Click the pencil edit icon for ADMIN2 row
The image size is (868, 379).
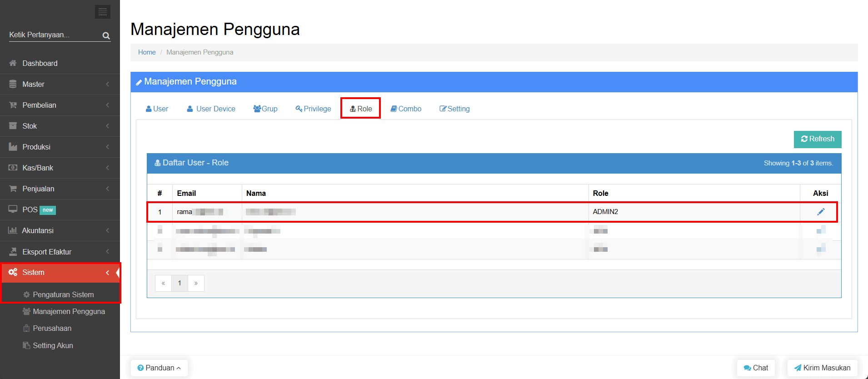tap(820, 212)
